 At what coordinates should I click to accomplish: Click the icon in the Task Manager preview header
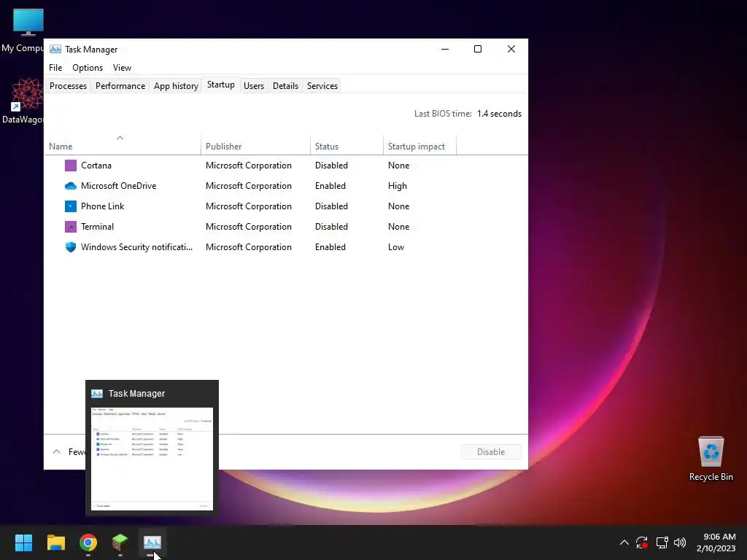click(x=97, y=394)
